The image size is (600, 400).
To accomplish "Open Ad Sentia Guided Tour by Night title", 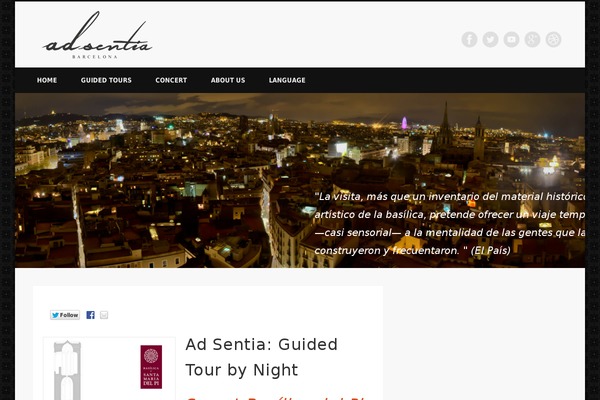I will tap(261, 357).
